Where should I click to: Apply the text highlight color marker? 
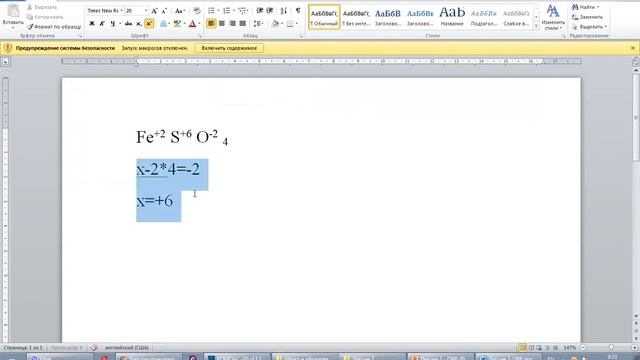pos(177,24)
